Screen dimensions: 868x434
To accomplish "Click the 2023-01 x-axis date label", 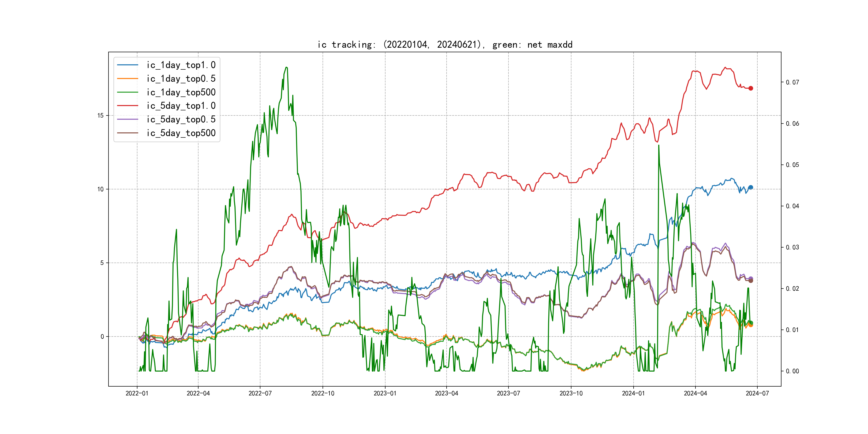I will [385, 393].
